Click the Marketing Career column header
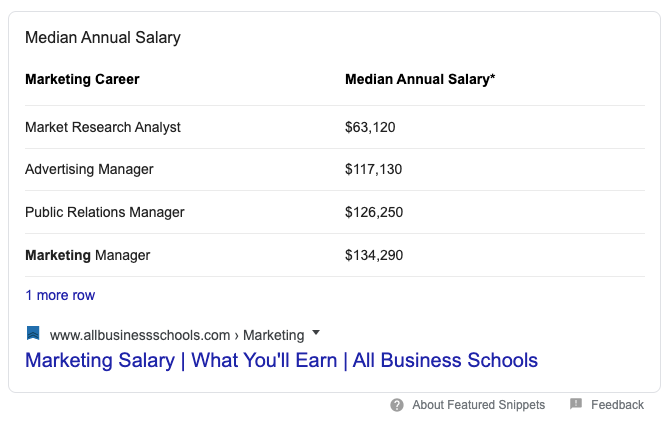Screen dimensions: 671x427 coord(82,80)
